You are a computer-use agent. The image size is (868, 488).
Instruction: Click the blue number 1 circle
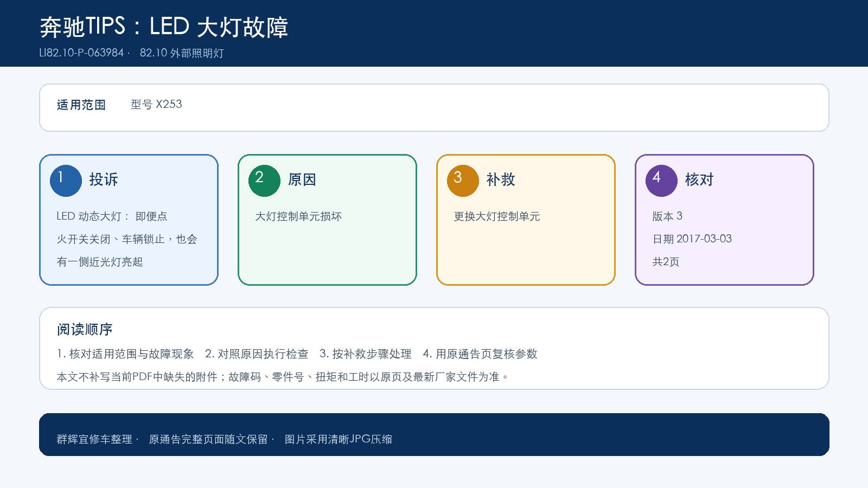coord(66,181)
